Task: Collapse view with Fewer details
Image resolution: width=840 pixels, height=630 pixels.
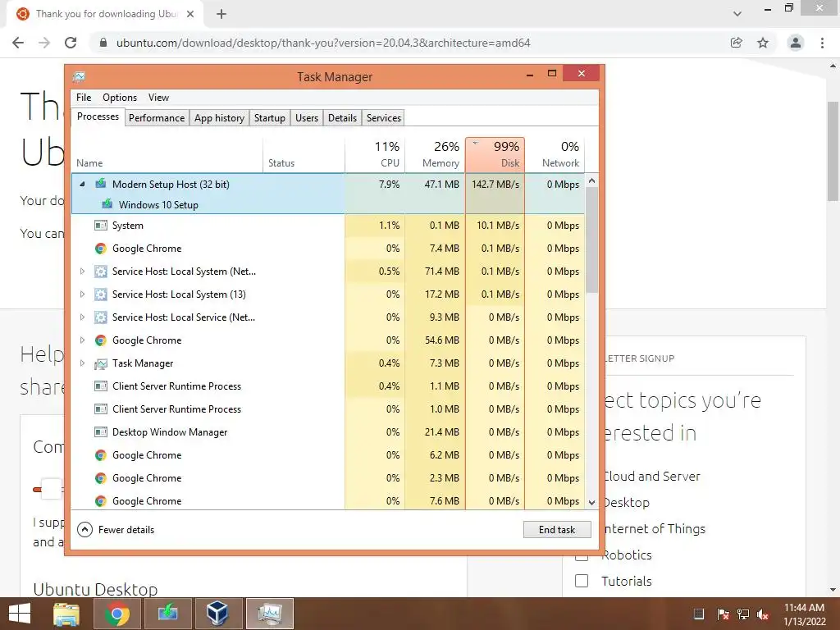Action: click(x=116, y=530)
